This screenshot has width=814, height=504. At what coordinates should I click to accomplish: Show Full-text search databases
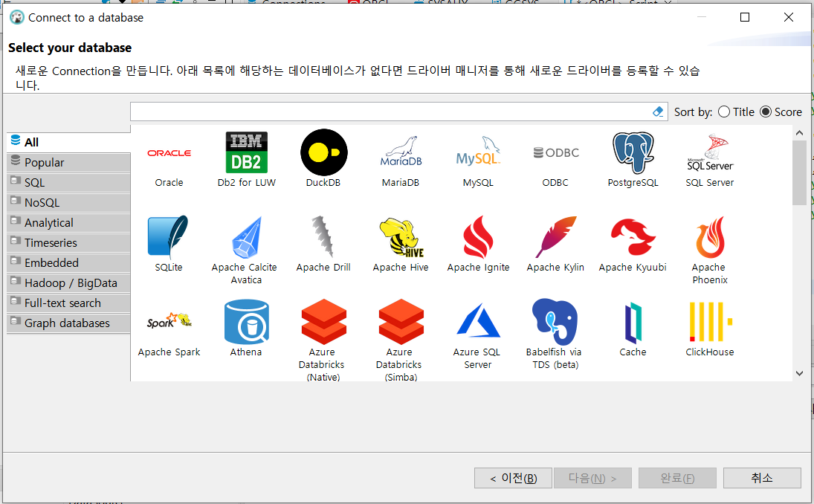(x=68, y=303)
